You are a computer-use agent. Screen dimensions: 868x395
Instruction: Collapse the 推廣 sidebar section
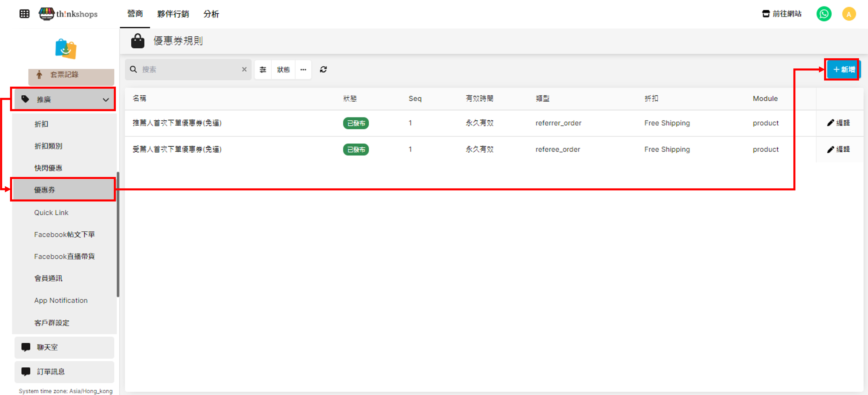(64, 100)
